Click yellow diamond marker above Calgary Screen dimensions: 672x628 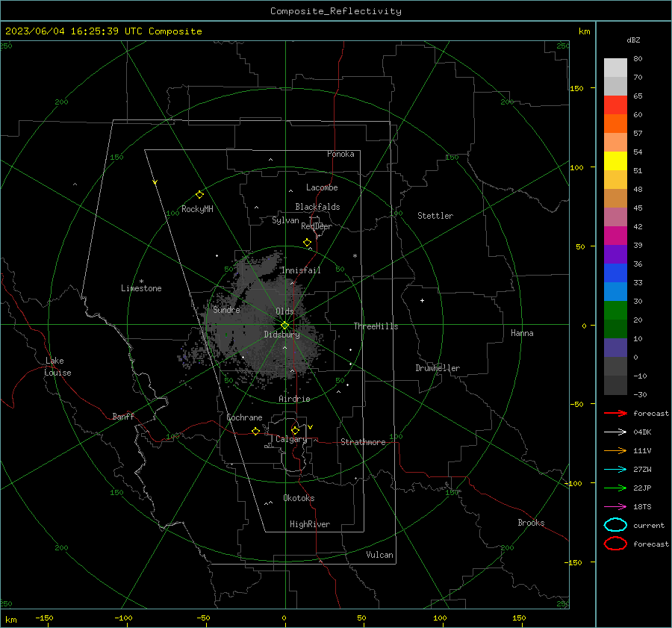tap(295, 430)
